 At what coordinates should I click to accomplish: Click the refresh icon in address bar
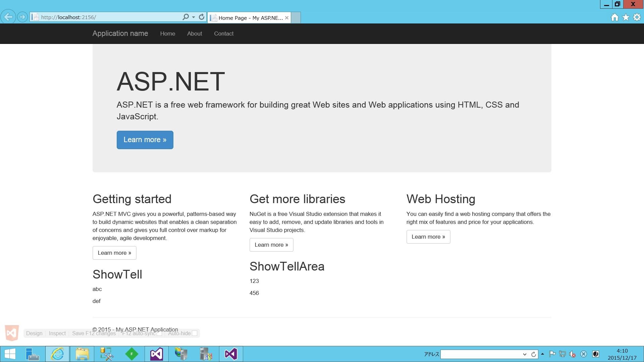pyautogui.click(x=202, y=17)
